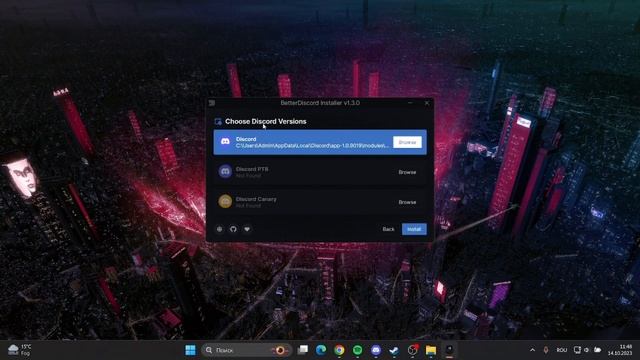
Task: Open the OBS icon with red badge
Action: 413,350
